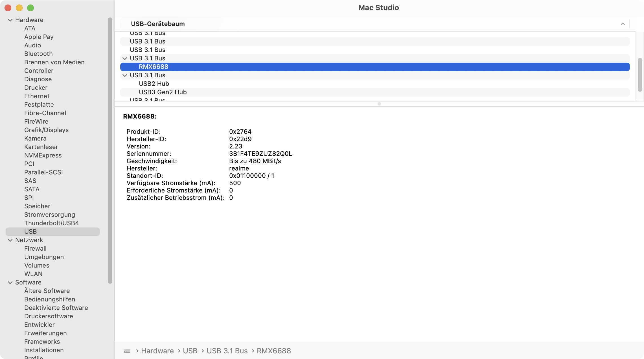
Task: Collapse the Hardware section in sidebar
Action: coord(10,20)
